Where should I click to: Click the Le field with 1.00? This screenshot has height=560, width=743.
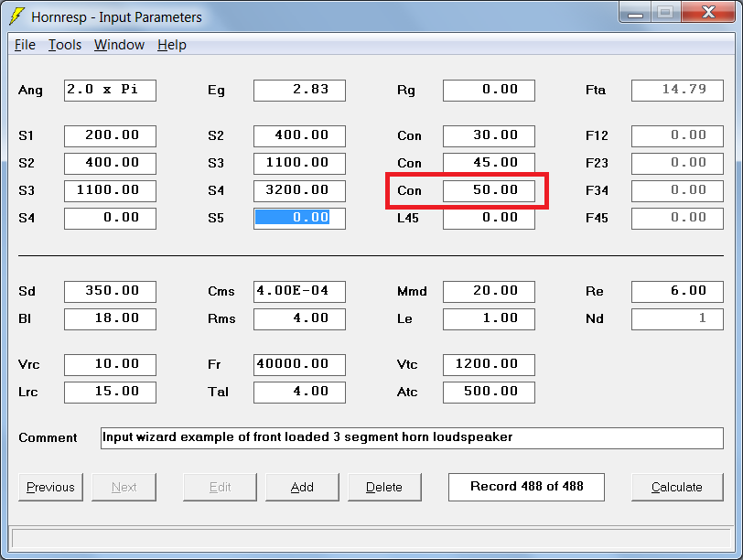pyautogui.click(x=489, y=319)
